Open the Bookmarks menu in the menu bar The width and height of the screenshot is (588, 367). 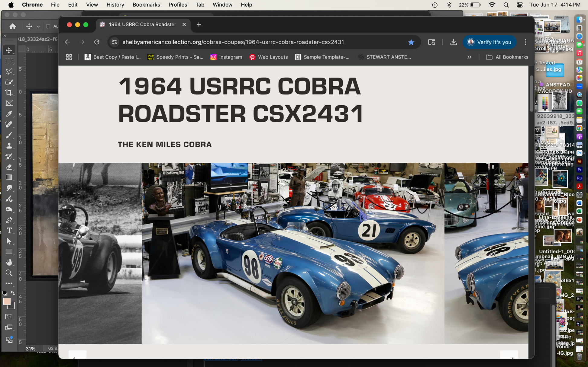coord(146,5)
